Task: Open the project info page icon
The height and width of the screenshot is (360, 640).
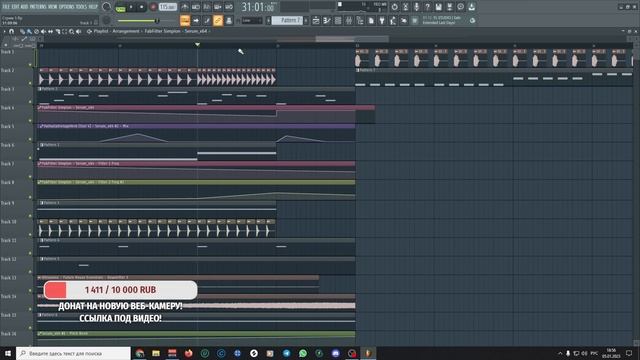Action: (371, 20)
